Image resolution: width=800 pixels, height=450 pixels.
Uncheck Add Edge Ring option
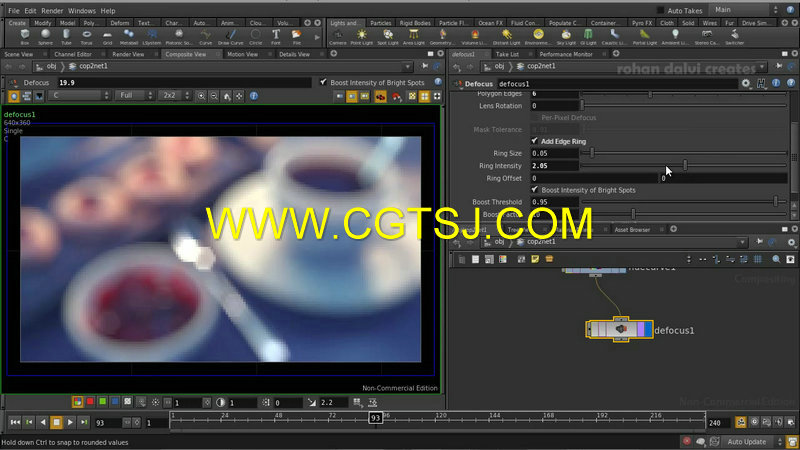(534, 141)
